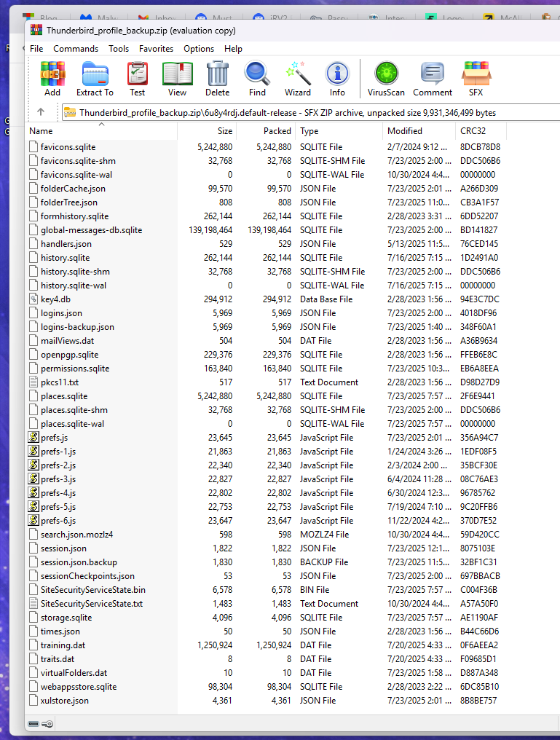Image resolution: width=560 pixels, height=740 pixels.
Task: Run VirusScan on the archive
Action: (387, 79)
